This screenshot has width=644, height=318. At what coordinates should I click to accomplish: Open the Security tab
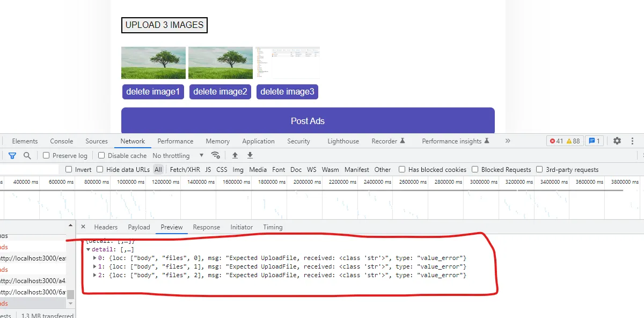[x=298, y=141]
